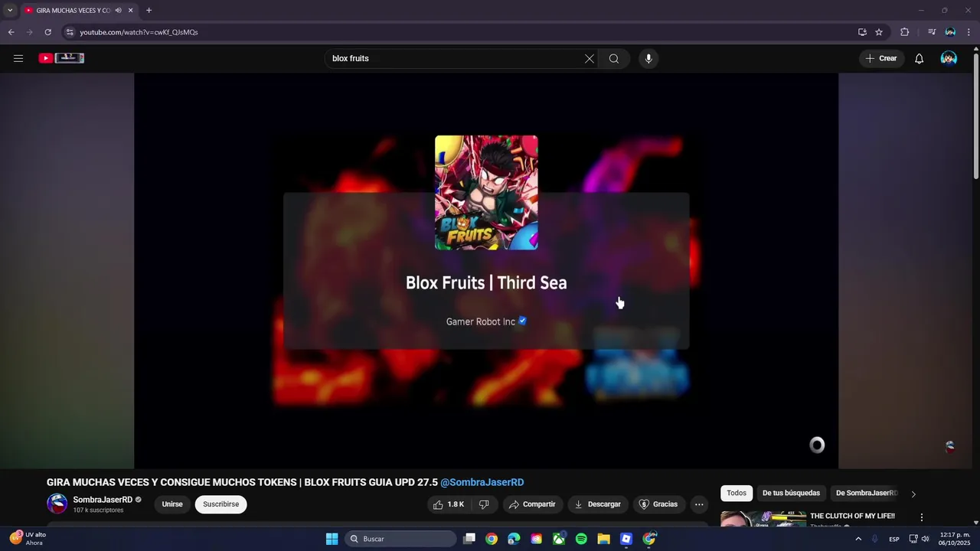Screen dimensions: 980x551
Task: Send thanks with the Gracias button
Action: tap(658, 504)
